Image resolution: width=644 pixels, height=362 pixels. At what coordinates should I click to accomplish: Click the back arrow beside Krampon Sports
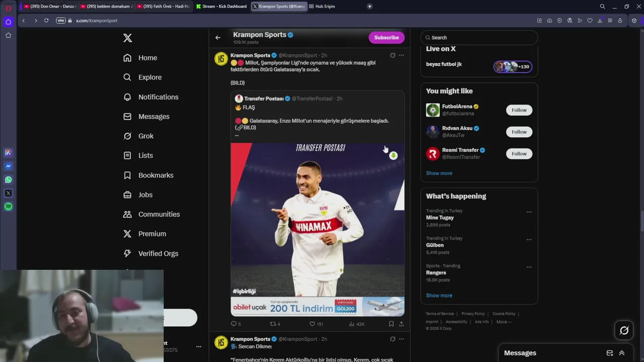218,38
